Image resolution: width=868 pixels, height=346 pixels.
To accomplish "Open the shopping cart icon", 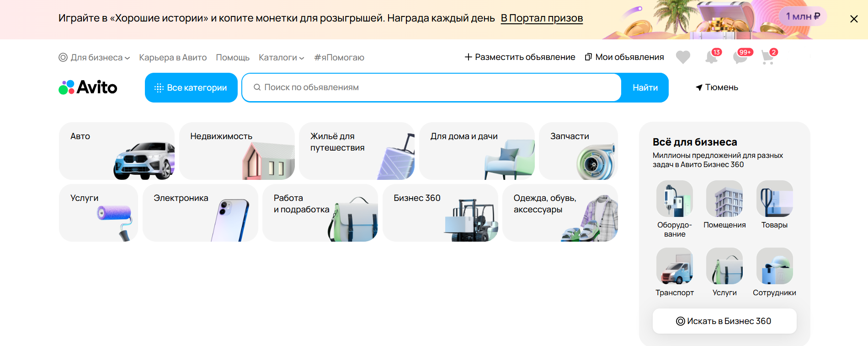I will coord(768,57).
